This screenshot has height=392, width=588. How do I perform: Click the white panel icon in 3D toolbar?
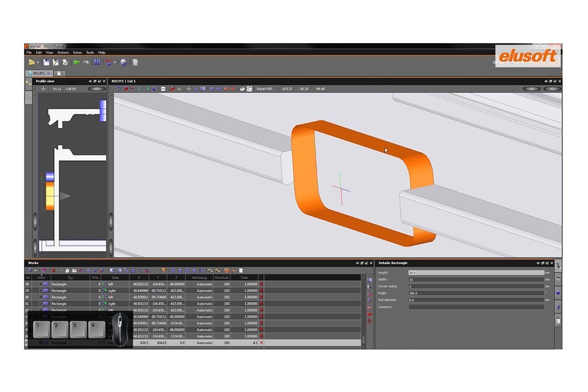coord(163,89)
